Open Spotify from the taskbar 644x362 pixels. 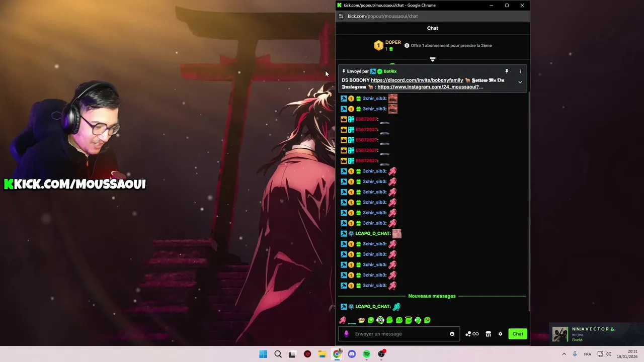pyautogui.click(x=367, y=354)
